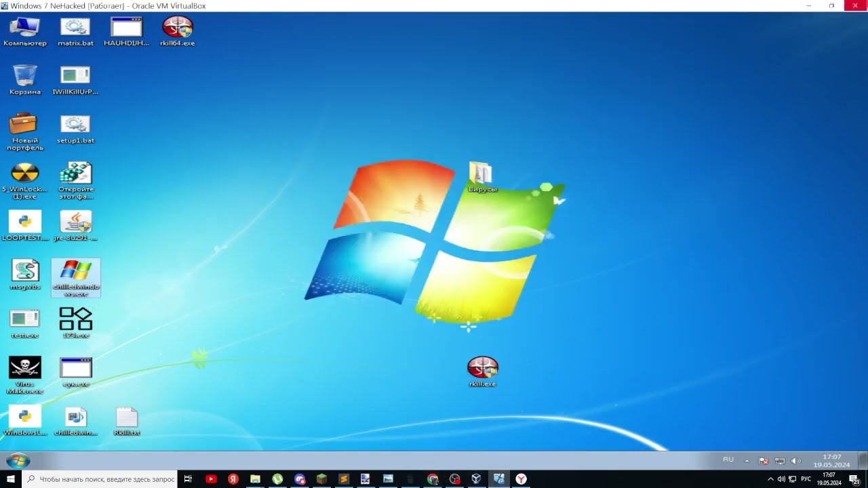Open Sublime Text from host taskbar

pyautogui.click(x=344, y=479)
